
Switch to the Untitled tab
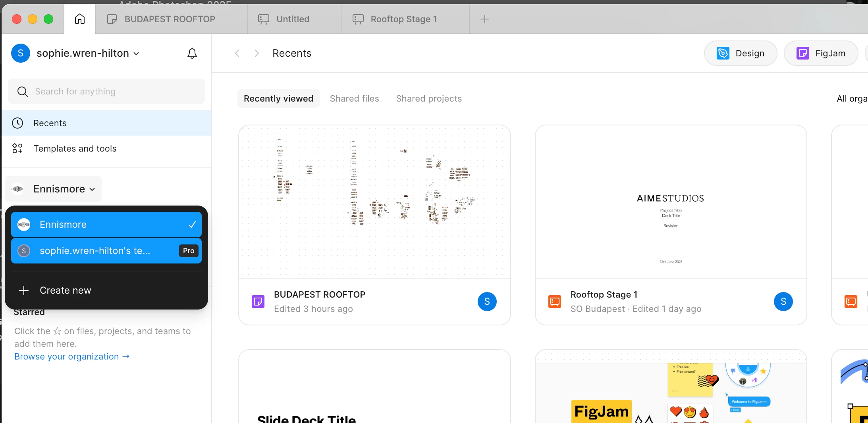click(x=295, y=19)
